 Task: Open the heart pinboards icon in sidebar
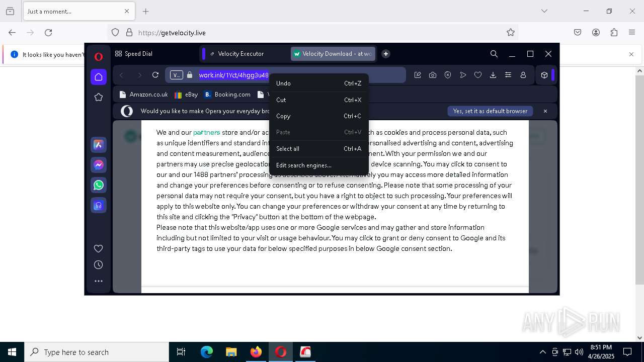click(99, 248)
